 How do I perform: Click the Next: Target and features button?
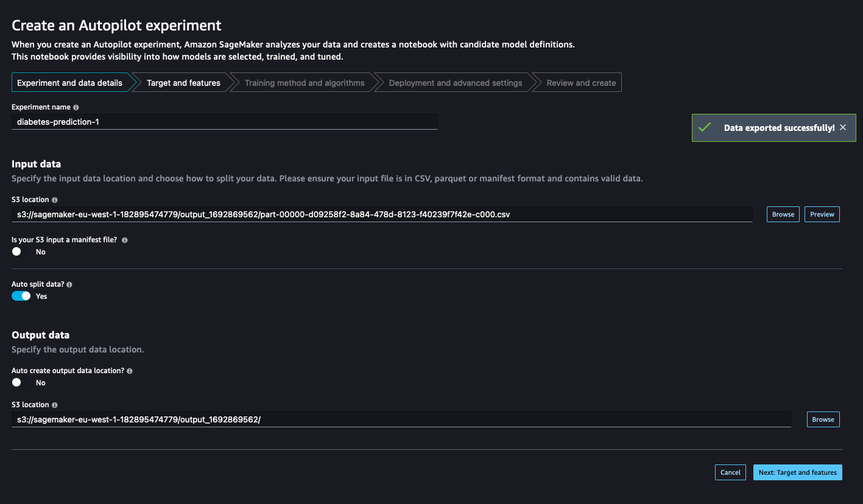click(797, 472)
